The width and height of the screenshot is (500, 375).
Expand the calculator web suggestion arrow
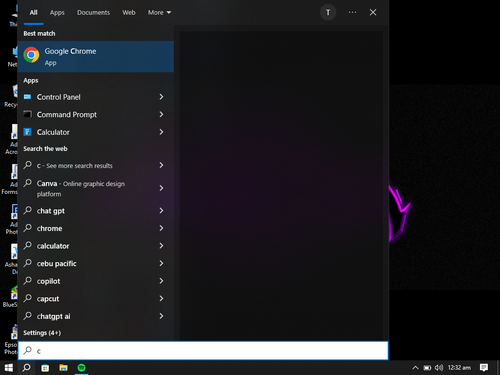[161, 246]
